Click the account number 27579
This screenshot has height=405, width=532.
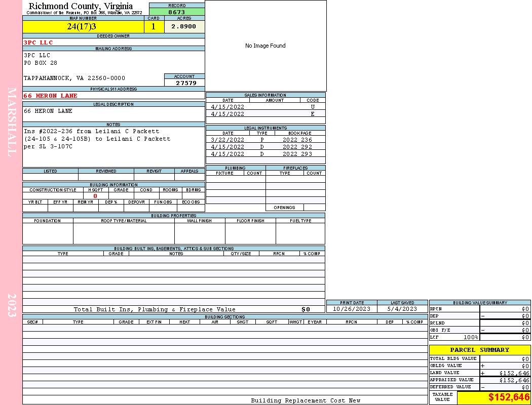click(185, 83)
